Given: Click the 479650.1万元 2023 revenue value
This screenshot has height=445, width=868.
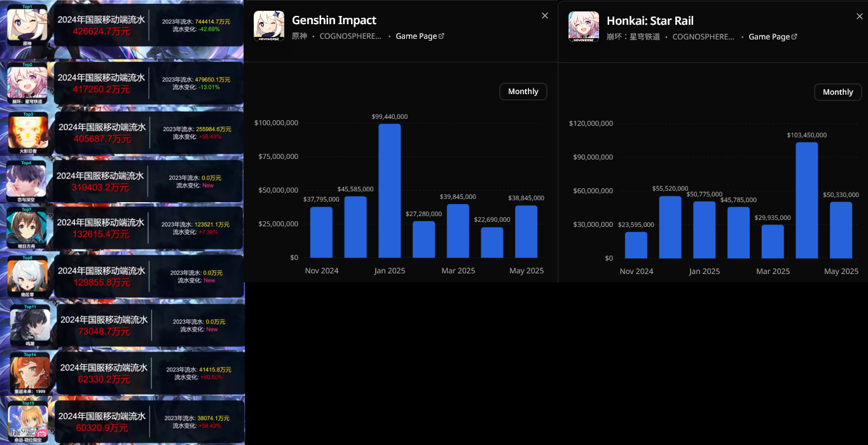Looking at the screenshot, I should (213, 79).
